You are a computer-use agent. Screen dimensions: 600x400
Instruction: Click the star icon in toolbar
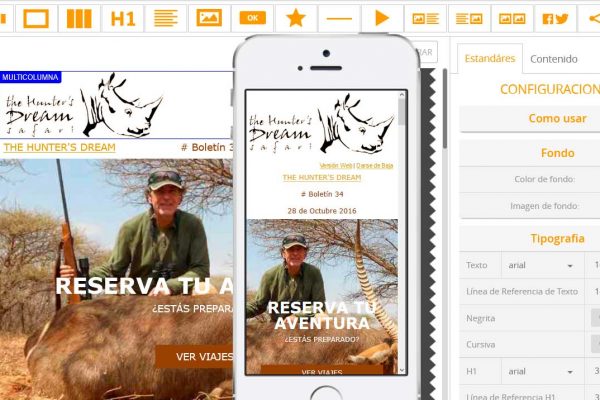click(296, 18)
